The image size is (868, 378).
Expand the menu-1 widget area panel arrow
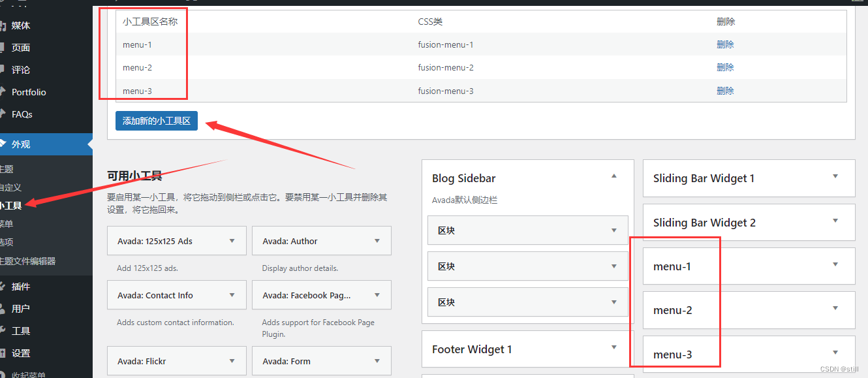coord(835,264)
